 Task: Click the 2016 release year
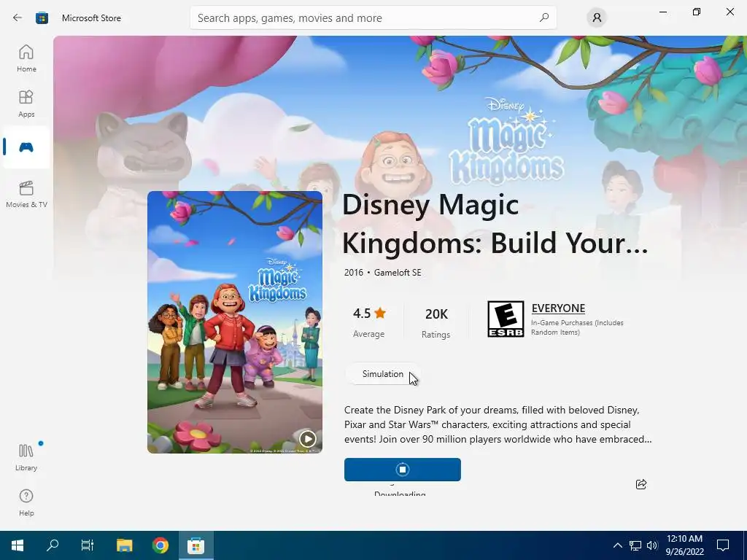[x=354, y=273]
